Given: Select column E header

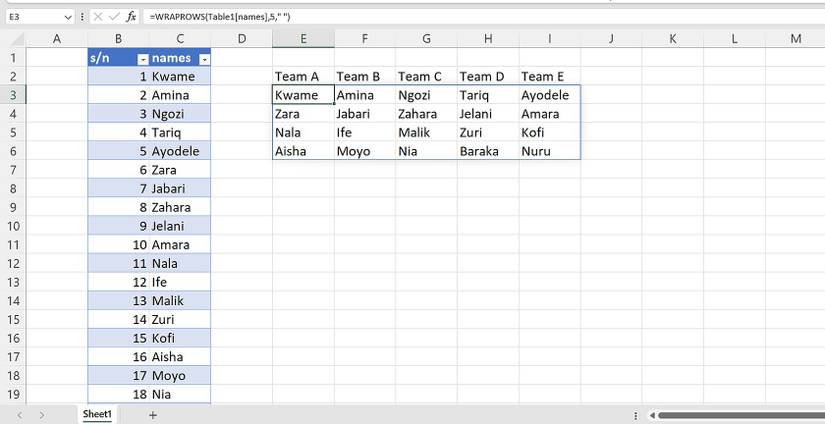Looking at the screenshot, I should (303, 39).
